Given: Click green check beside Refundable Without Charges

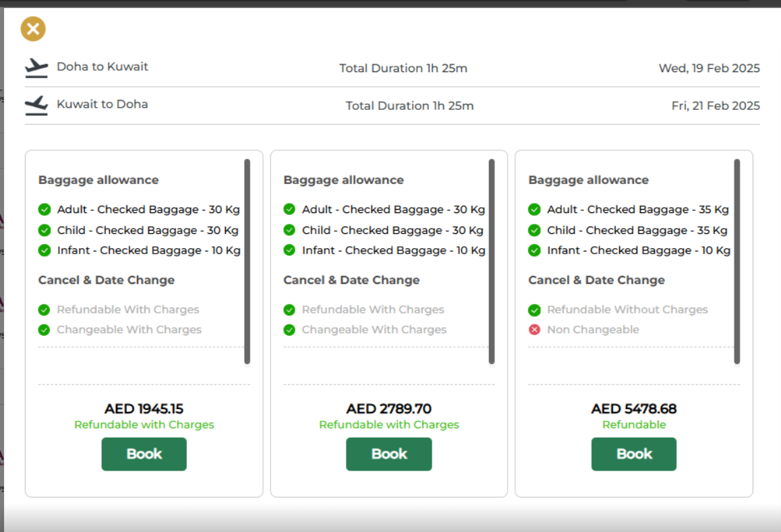Looking at the screenshot, I should tap(534, 310).
